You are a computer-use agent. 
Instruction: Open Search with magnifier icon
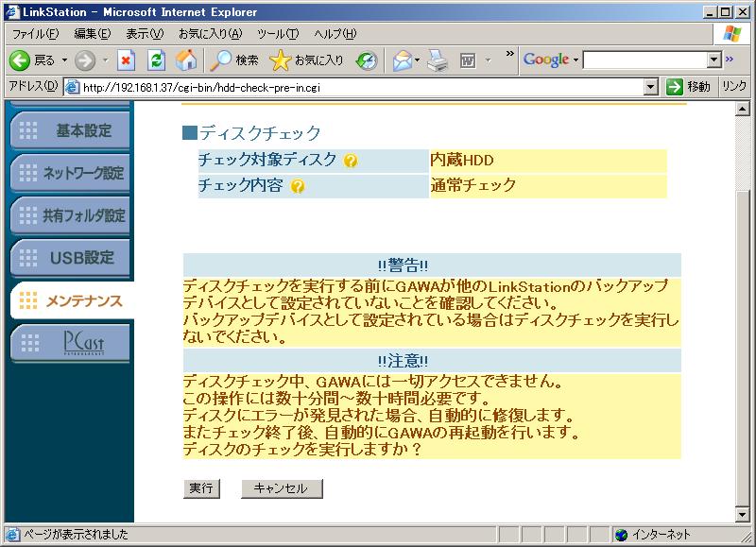tap(221, 60)
